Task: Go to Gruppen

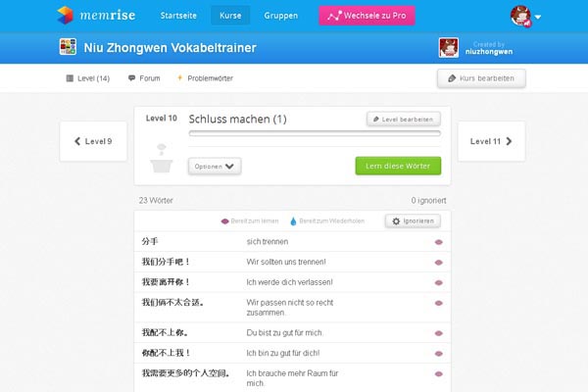Action: tap(281, 16)
